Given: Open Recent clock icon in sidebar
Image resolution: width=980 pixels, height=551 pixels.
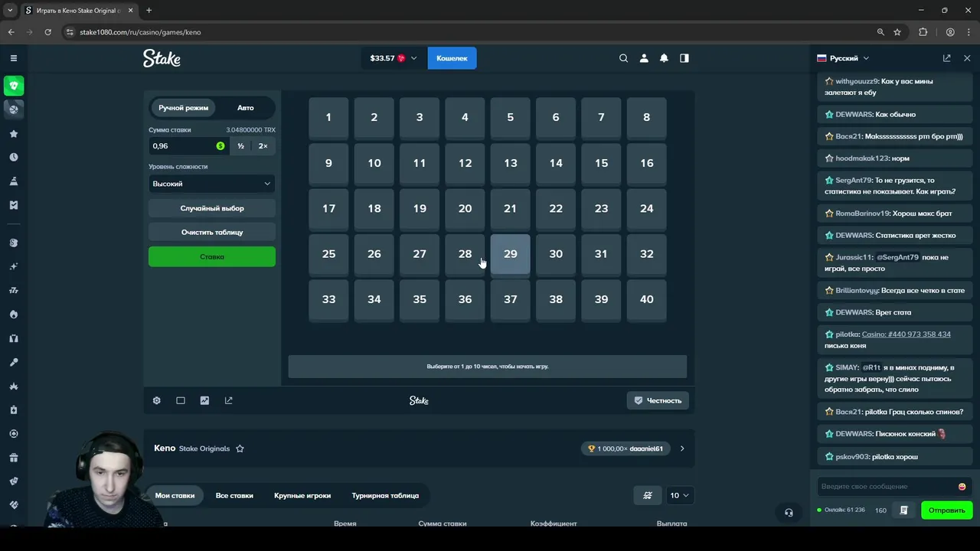Looking at the screenshot, I should (13, 157).
